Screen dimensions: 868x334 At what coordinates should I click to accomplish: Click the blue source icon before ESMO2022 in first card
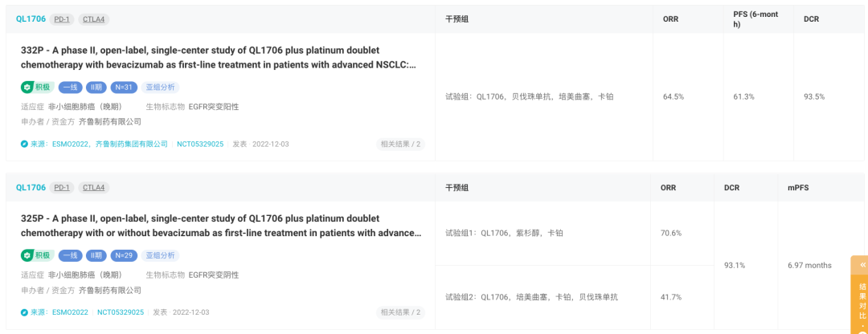coord(24,144)
